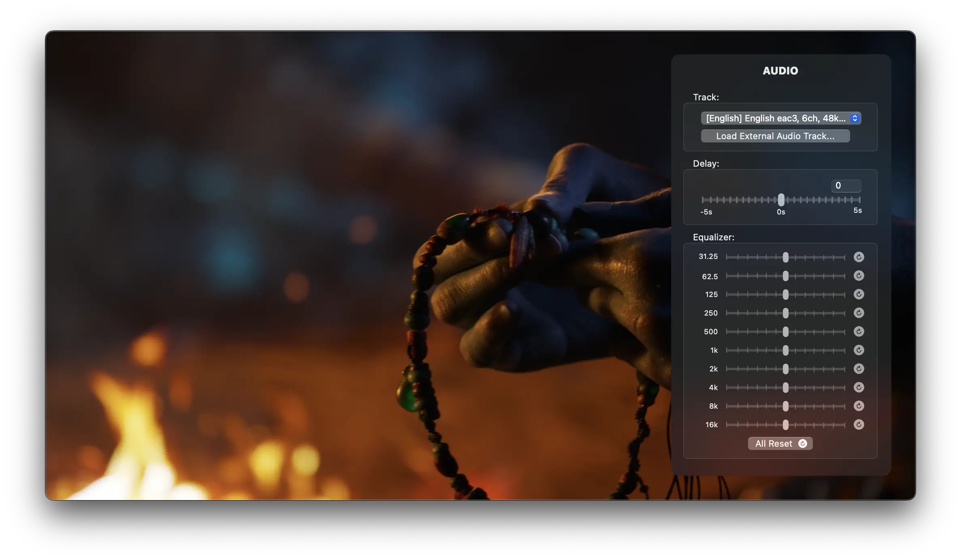Click the reset icon next to 62.5Hz band
This screenshot has height=560, width=961.
(x=859, y=275)
